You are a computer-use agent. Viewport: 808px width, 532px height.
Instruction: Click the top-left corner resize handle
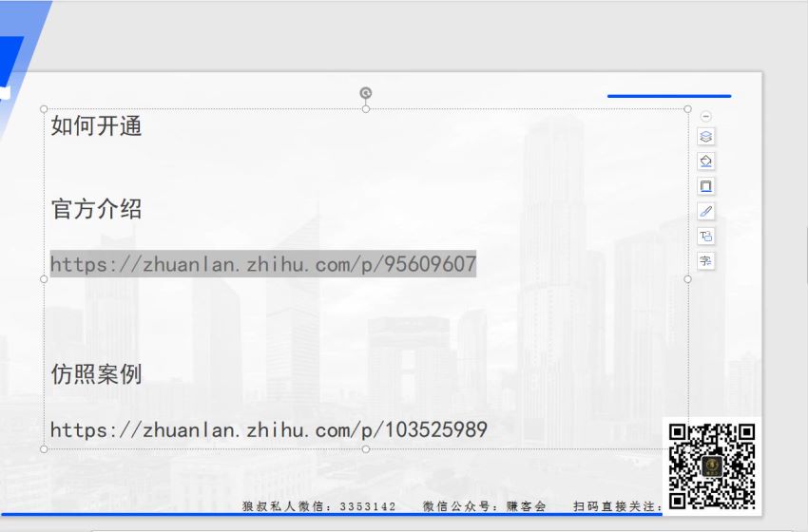[x=44, y=109]
